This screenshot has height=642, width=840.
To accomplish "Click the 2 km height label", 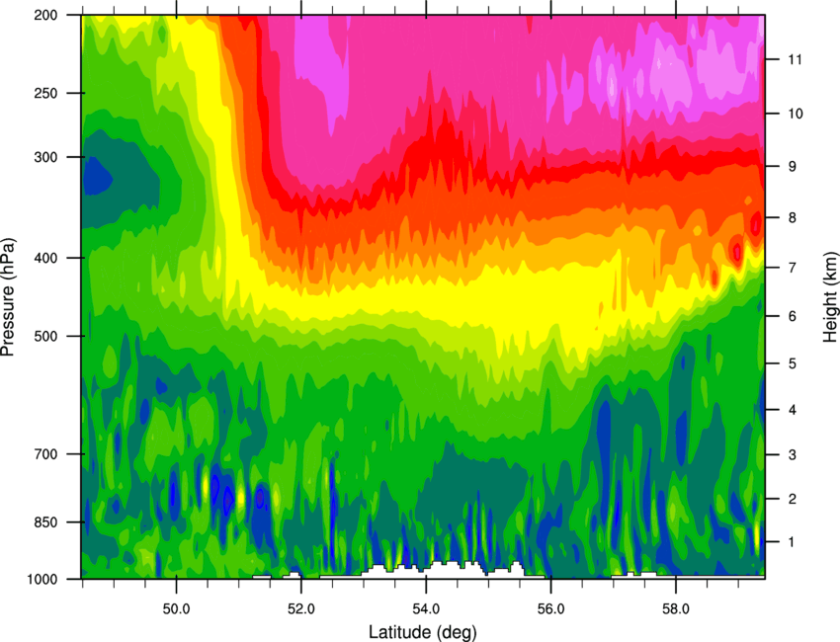I will [792, 499].
